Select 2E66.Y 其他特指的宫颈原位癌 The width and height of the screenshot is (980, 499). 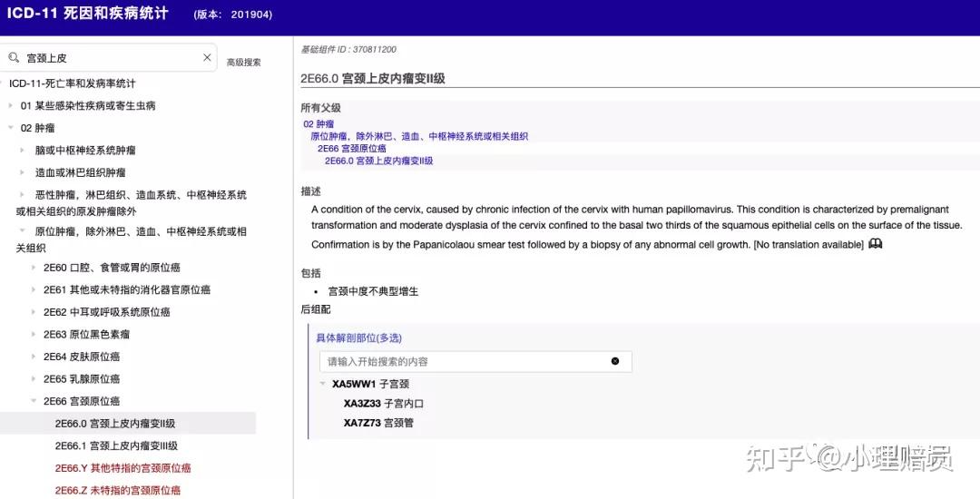coord(123,468)
